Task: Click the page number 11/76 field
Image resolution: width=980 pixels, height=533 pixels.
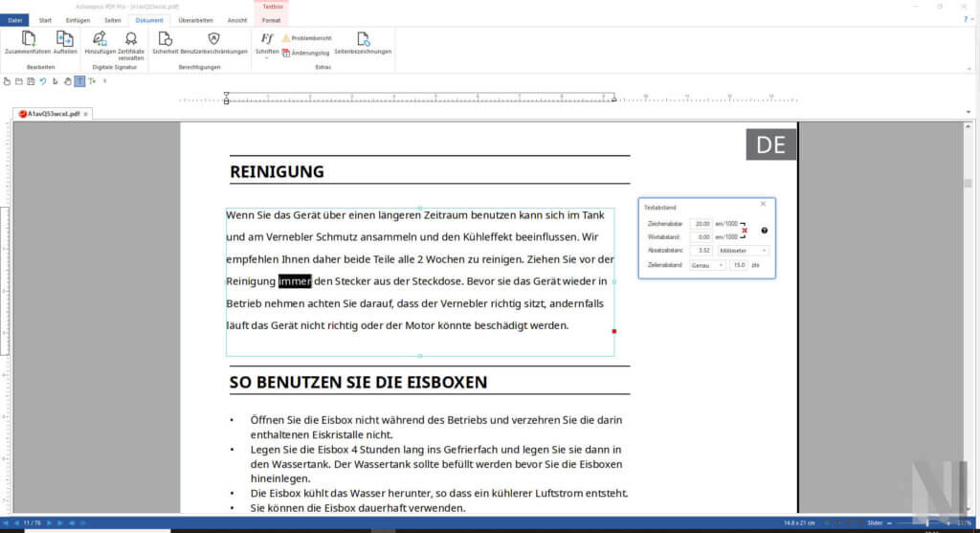Action: (32, 523)
